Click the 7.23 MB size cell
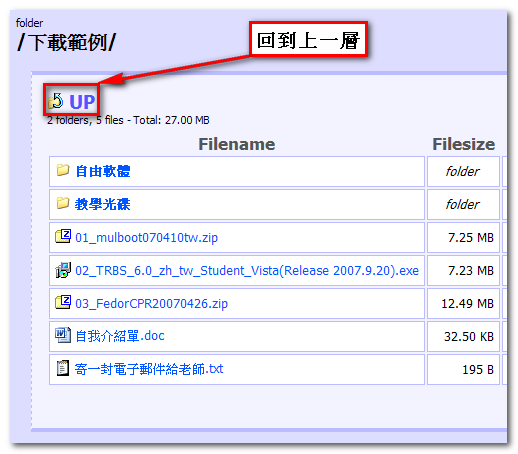 point(463,271)
